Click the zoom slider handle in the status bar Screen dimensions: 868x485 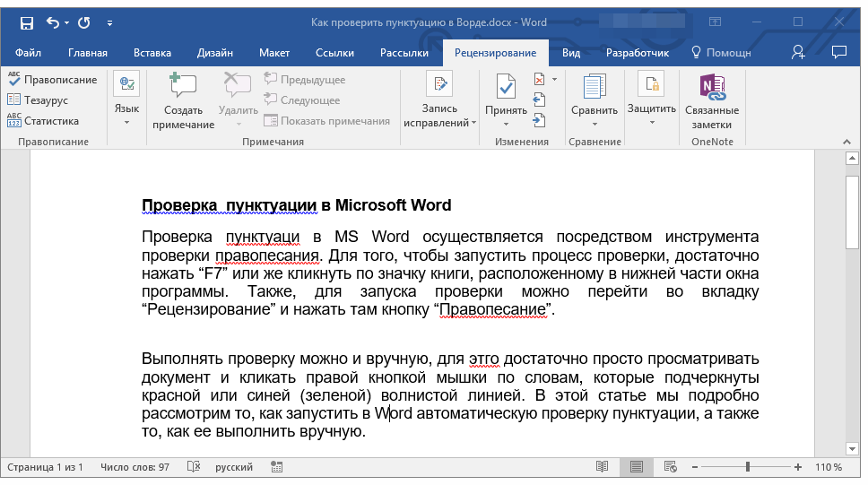[x=747, y=467]
